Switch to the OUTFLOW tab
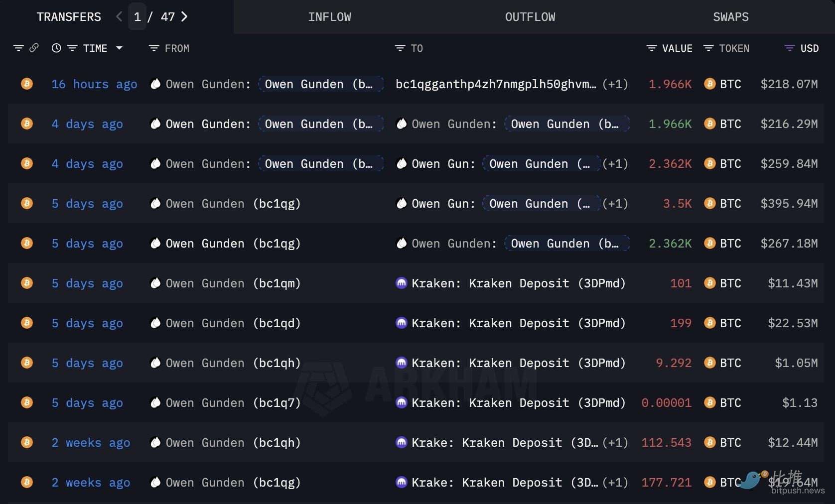Viewport: 835px width, 504px height. click(530, 17)
